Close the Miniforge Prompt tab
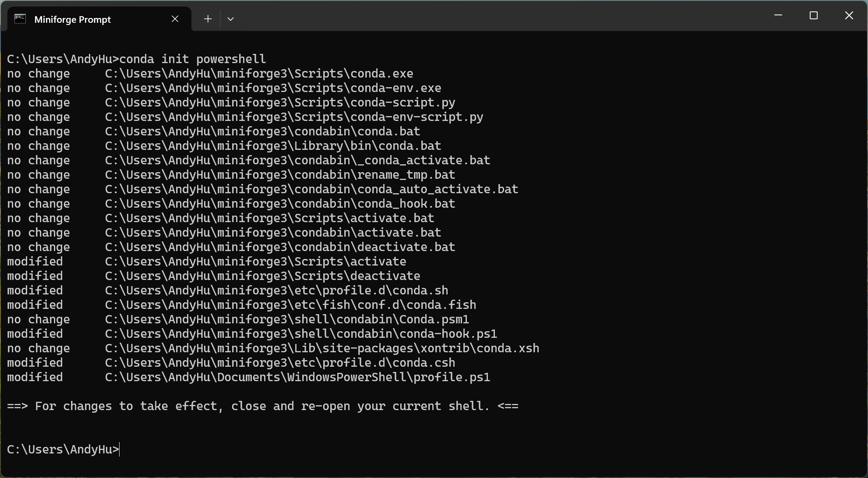This screenshot has width=868, height=478. [175, 19]
